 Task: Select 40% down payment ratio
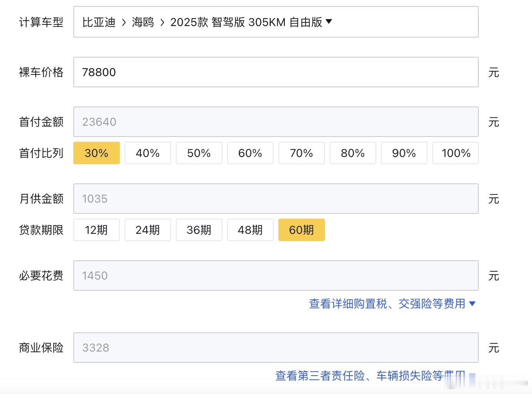click(x=148, y=153)
